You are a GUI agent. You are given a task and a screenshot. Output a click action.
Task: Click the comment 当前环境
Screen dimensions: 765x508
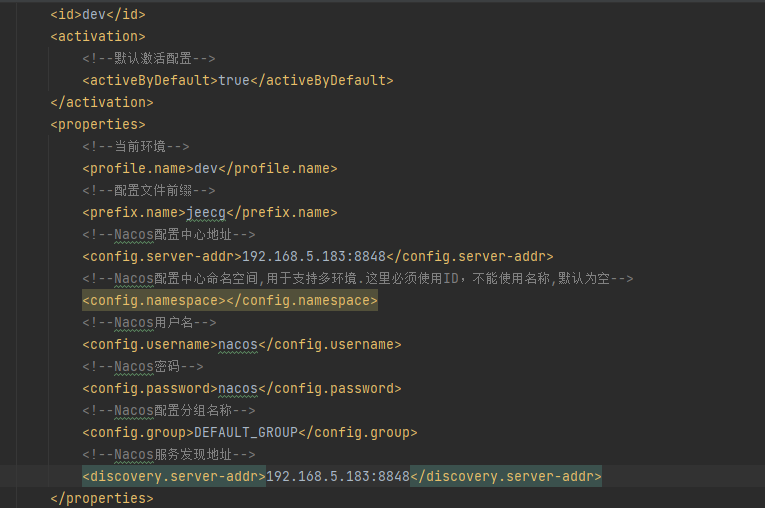click(136, 146)
